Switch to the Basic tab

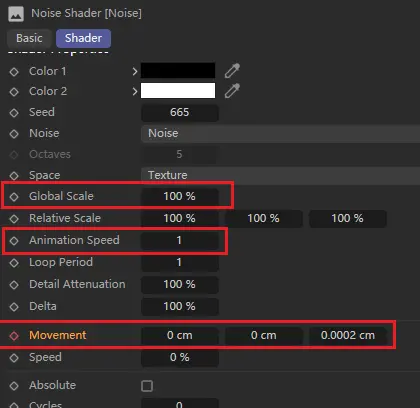[29, 38]
